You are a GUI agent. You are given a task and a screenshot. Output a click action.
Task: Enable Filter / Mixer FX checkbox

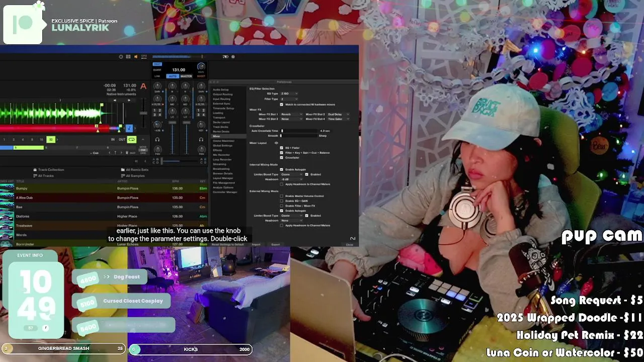[x=281, y=206]
